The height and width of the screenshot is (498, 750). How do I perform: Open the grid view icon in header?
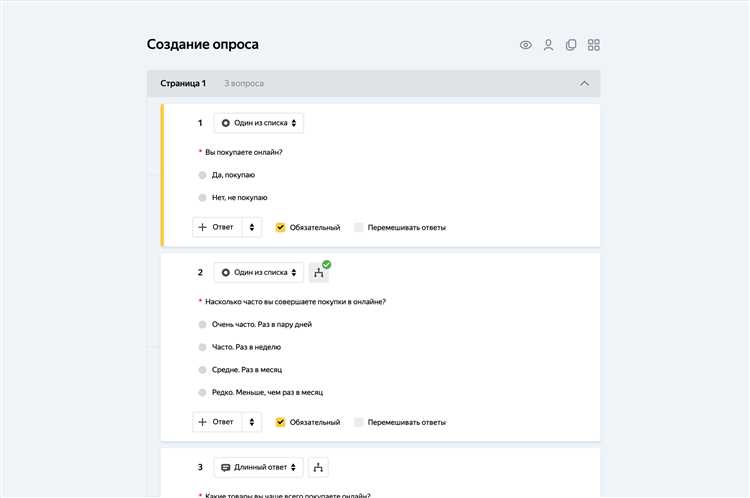pyautogui.click(x=594, y=45)
